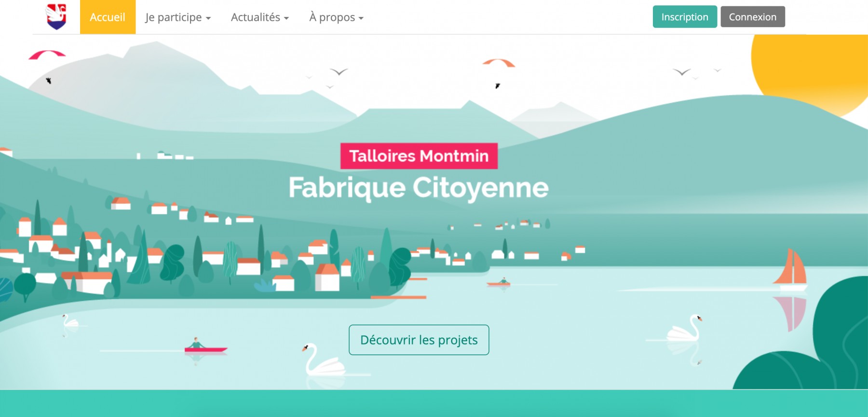
Task: Expand the À propos dropdown menu
Action: [x=336, y=17]
